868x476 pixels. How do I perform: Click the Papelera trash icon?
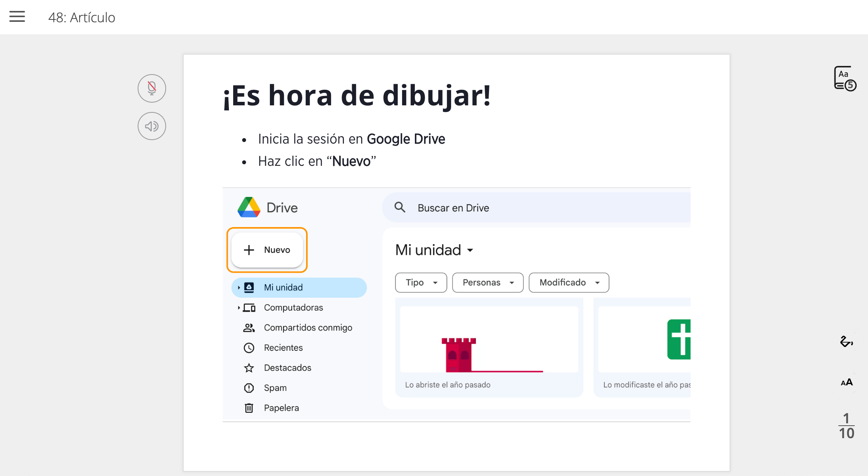click(x=249, y=407)
